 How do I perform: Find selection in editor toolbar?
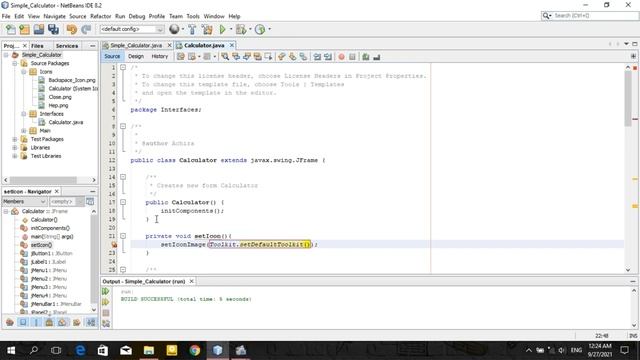225,57
